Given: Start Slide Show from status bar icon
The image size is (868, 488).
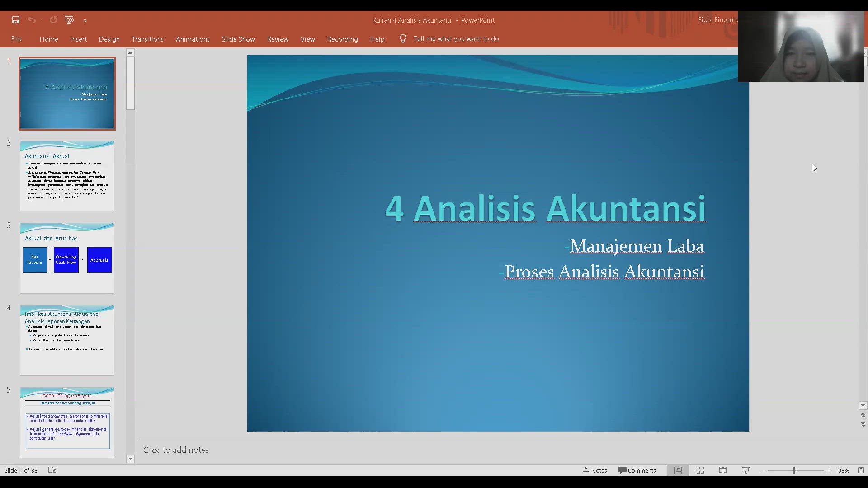Looking at the screenshot, I should click(745, 470).
